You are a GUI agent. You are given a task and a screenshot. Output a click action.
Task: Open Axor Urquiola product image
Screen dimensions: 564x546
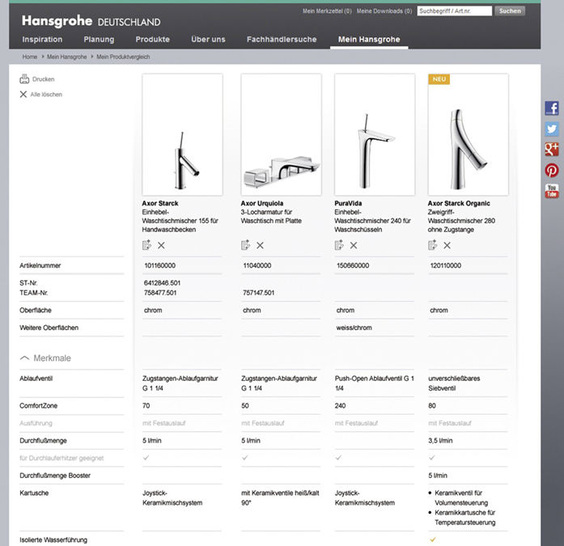coord(281,135)
